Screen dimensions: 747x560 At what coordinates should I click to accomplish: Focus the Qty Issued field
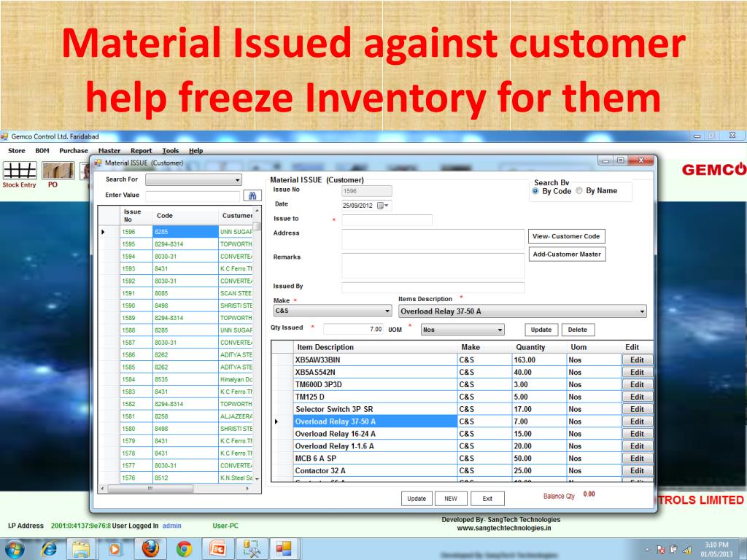[x=354, y=329]
